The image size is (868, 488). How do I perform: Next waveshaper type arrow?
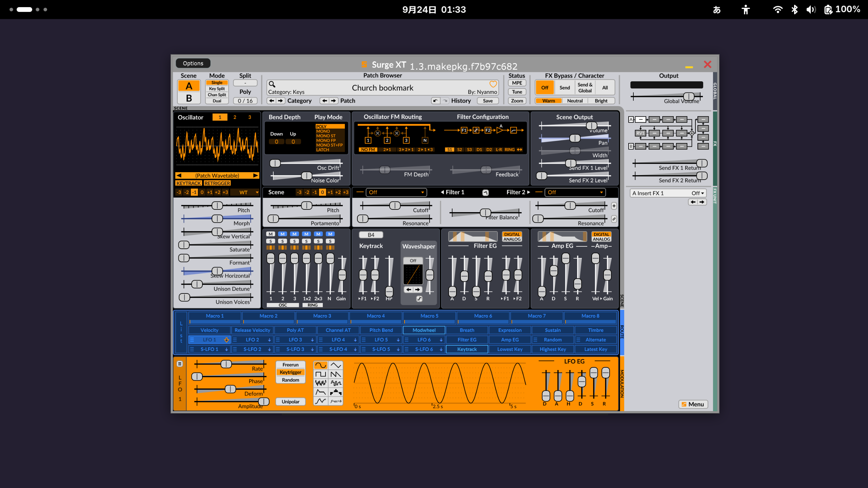pos(417,289)
